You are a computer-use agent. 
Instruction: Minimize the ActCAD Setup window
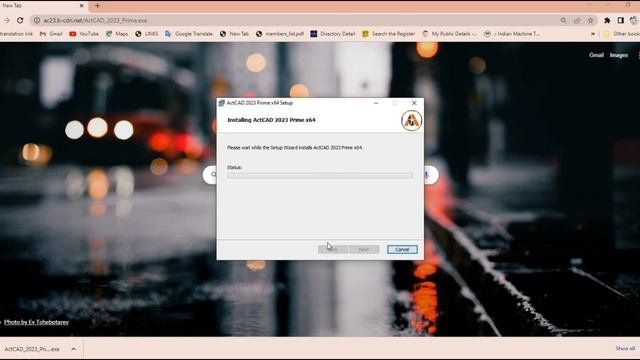coord(376,103)
